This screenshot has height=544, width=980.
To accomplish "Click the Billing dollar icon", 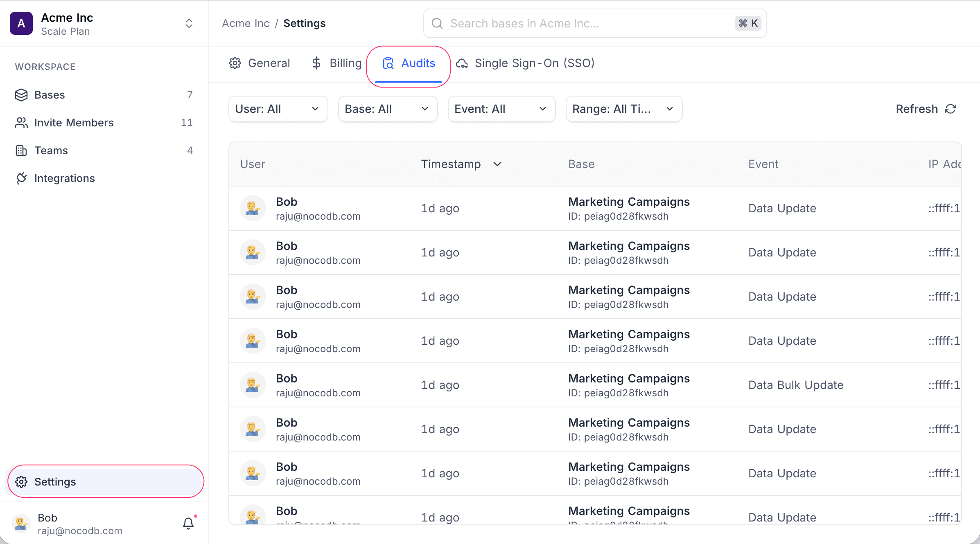I will coord(316,63).
